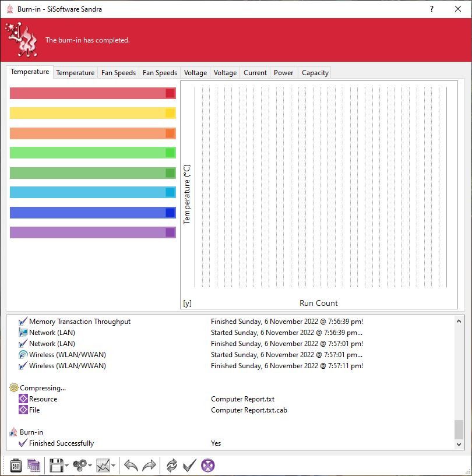Click the purple legend color square
The height and width of the screenshot is (476, 472).
click(x=170, y=232)
